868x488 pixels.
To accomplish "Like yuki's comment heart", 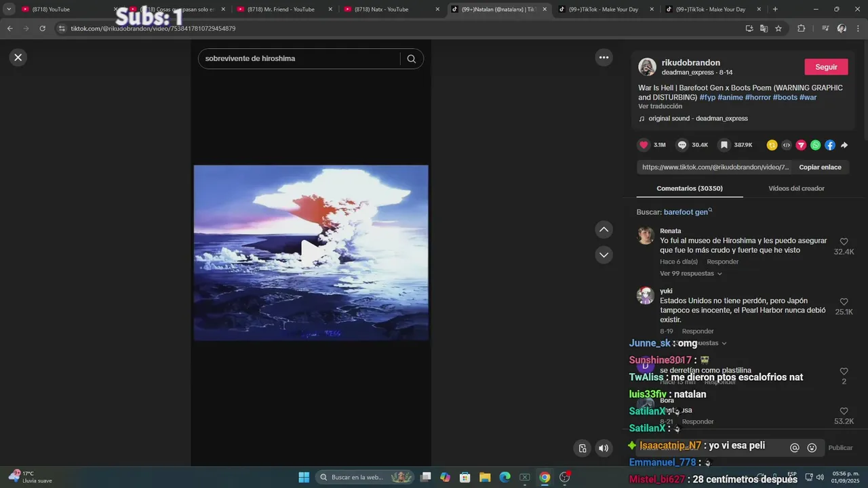I will point(844,302).
